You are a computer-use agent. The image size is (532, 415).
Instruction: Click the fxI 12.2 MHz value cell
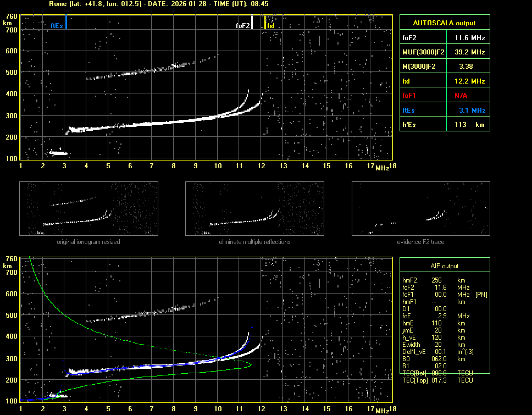(x=469, y=81)
